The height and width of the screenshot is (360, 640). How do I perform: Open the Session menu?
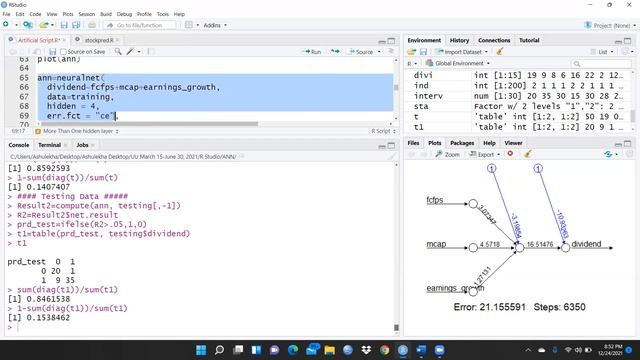pyautogui.click(x=87, y=14)
